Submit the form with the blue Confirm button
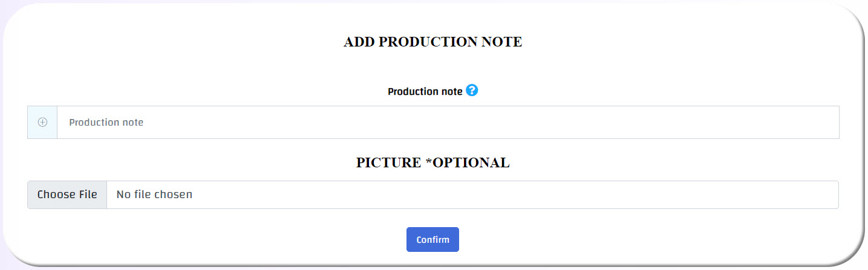This screenshot has width=868, height=270. pos(432,239)
